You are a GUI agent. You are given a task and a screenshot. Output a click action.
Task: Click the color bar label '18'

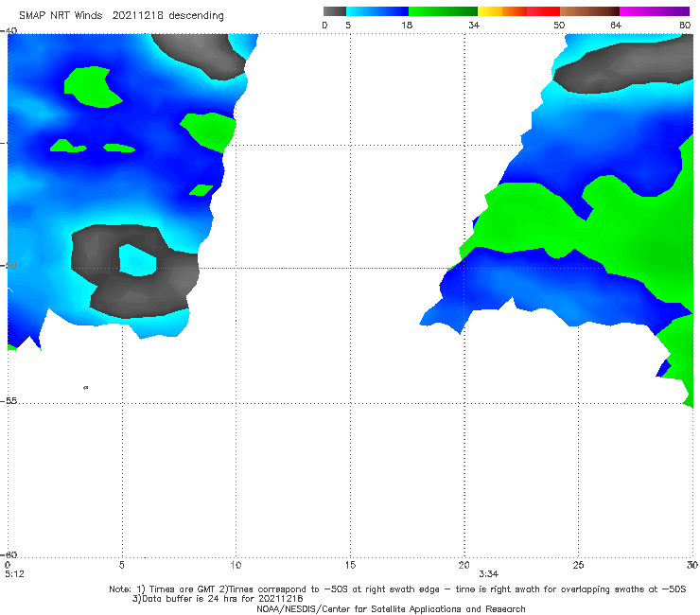pyautogui.click(x=407, y=25)
